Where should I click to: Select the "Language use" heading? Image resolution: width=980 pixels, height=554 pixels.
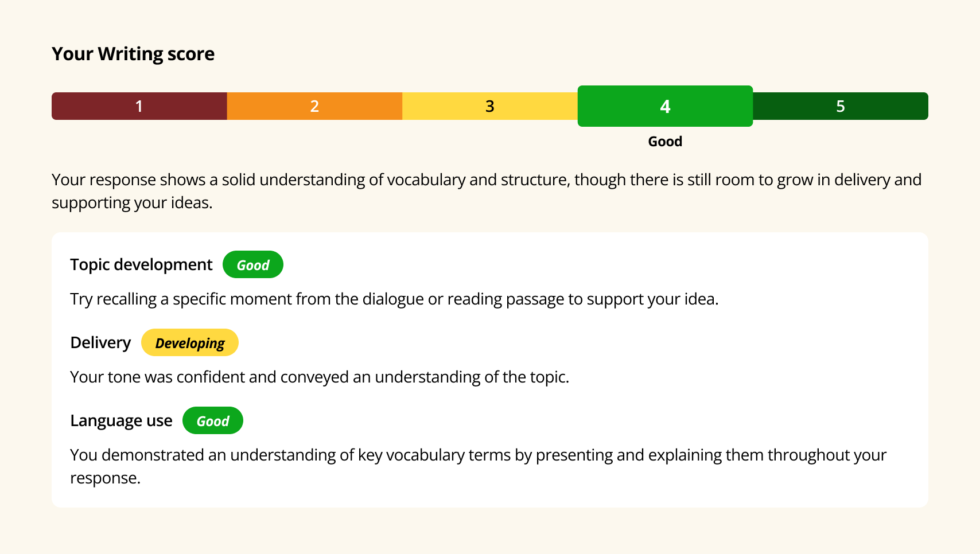click(x=121, y=420)
